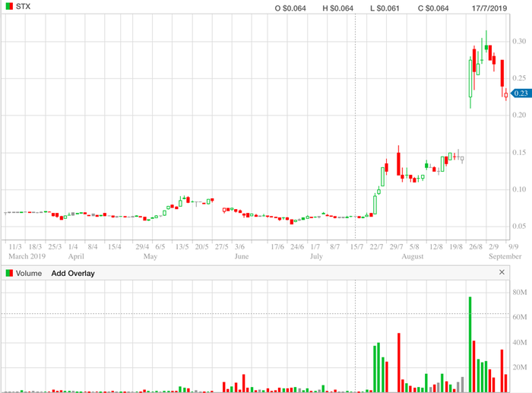This screenshot has height=393, width=532.
Task: Click the July month label
Action: 316,256
